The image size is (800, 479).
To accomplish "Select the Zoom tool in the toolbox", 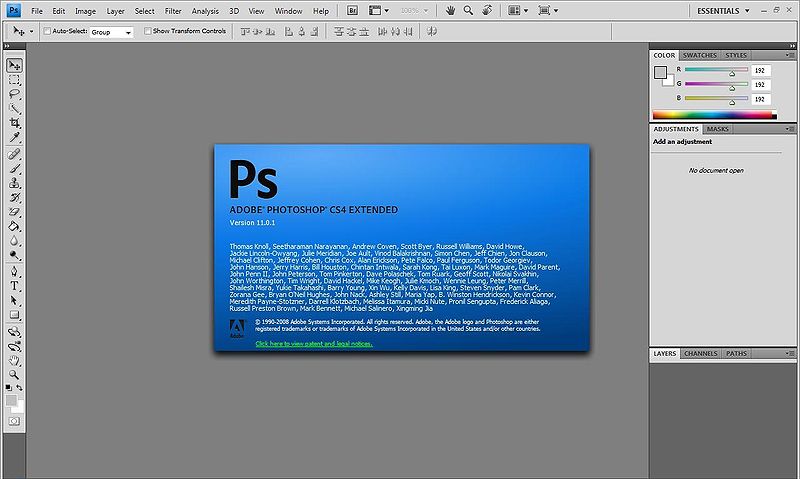I will click(14, 375).
